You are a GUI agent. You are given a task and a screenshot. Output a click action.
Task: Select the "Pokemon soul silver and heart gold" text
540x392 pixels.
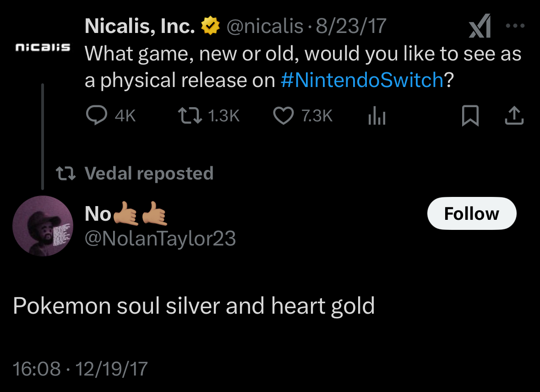(194, 306)
